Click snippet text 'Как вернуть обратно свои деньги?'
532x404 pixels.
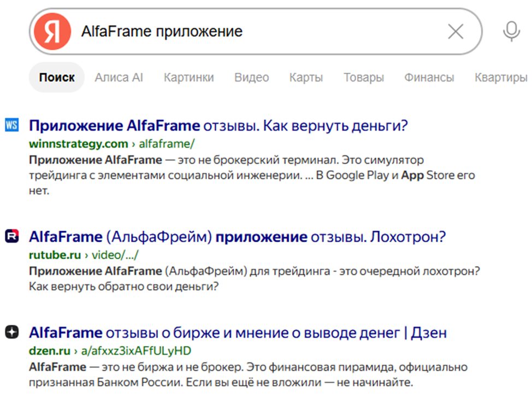[123, 286]
